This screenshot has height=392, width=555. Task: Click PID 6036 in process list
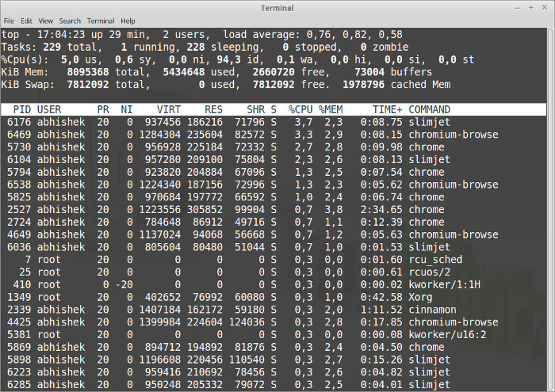click(19, 247)
